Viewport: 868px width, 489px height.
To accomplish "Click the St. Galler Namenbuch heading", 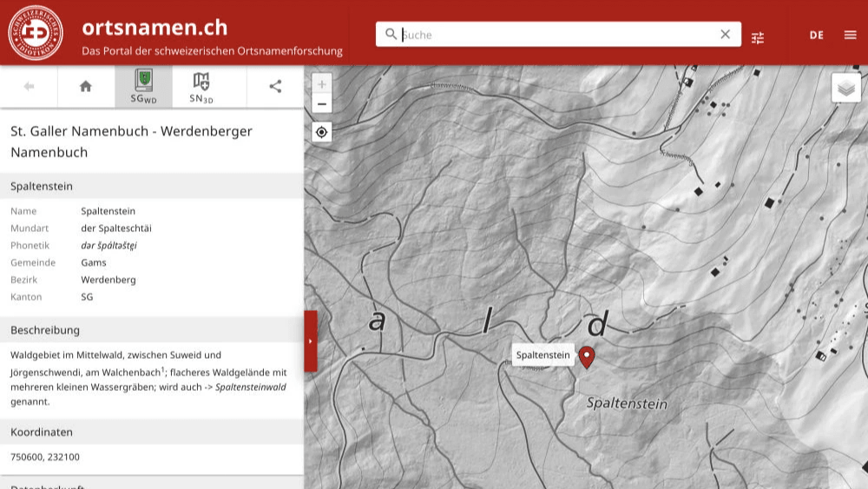I will coord(131,142).
